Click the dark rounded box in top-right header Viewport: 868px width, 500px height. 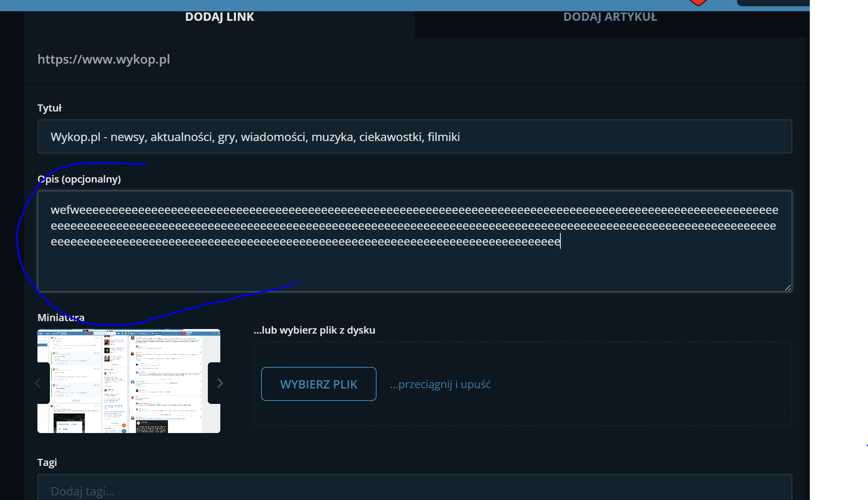(x=773, y=3)
